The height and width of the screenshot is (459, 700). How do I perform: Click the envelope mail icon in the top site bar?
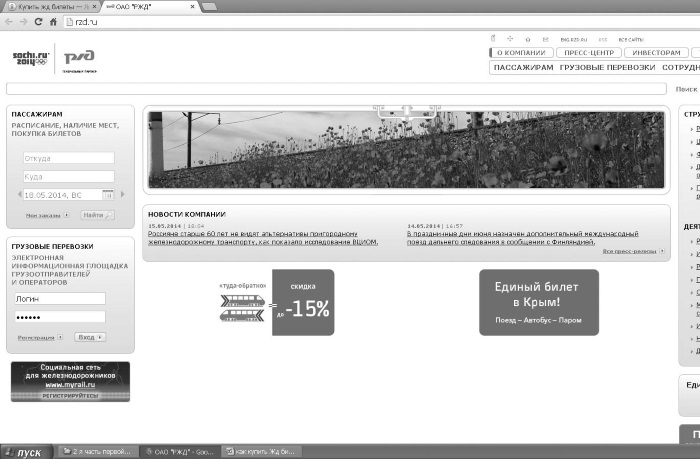coord(545,39)
